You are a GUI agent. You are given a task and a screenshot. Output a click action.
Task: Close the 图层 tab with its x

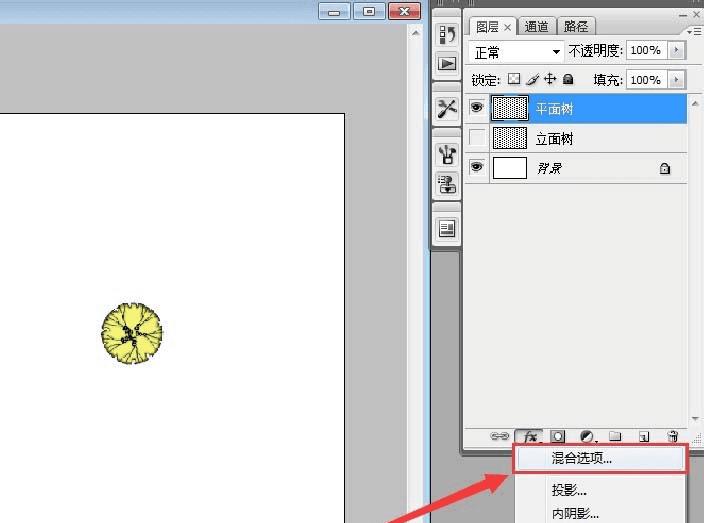coord(507,28)
